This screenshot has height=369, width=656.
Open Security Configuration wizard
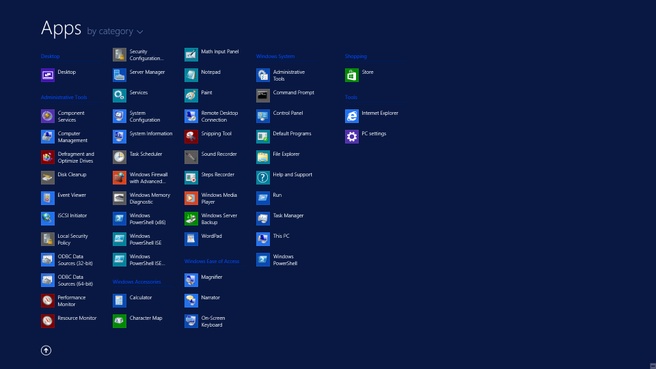click(138, 55)
